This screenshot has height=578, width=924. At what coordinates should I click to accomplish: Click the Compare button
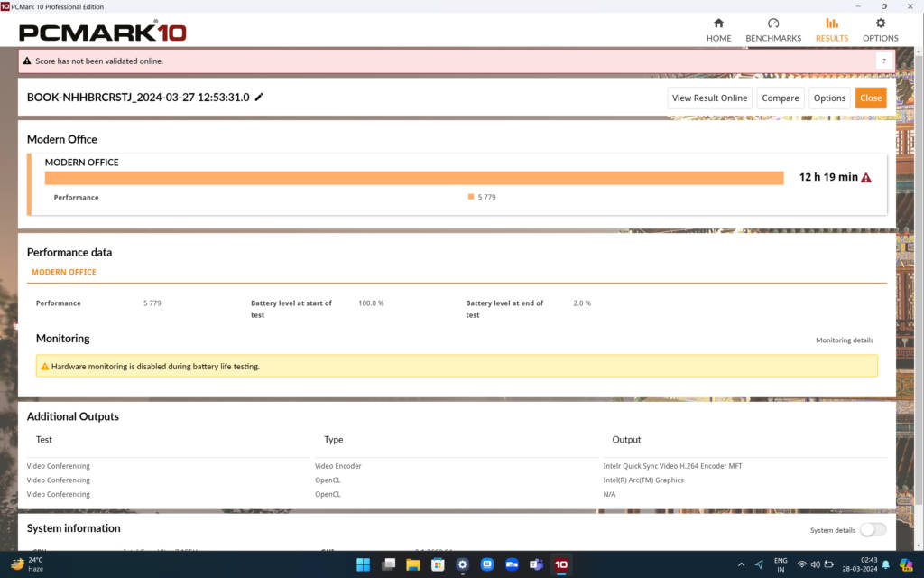[781, 98]
